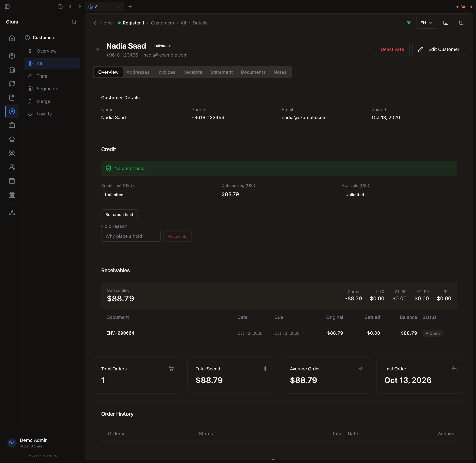The width and height of the screenshot is (476, 463).
Task: Go back using the top chevron arrow
Action: 70,7
